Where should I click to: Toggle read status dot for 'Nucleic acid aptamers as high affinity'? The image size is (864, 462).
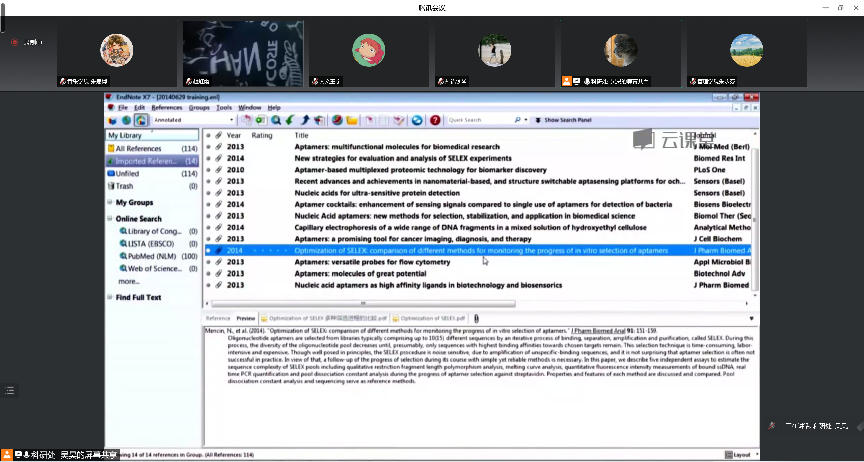coord(208,285)
